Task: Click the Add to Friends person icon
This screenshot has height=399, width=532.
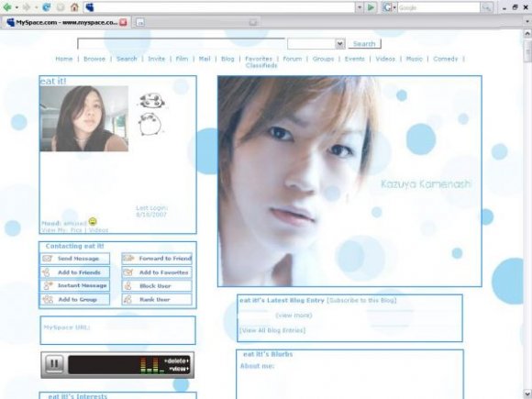Action: pos(47,272)
